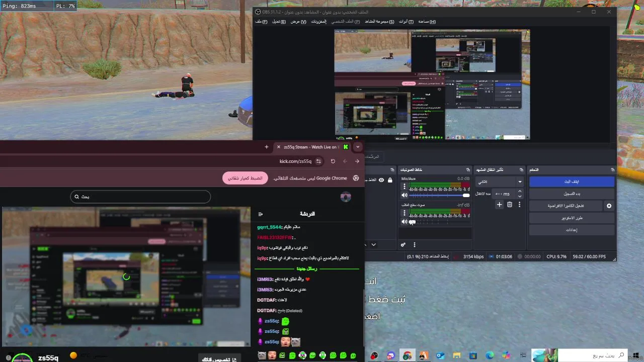The width and height of the screenshot is (644, 362).
Task: Undock the scene transitions panel
Action: (522, 170)
